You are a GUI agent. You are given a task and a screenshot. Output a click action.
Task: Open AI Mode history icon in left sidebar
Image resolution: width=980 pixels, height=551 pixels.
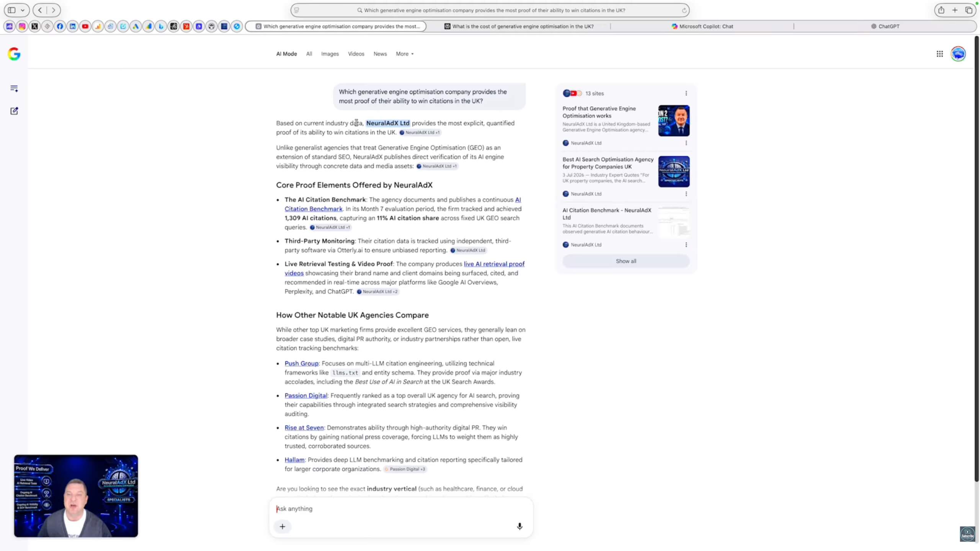pos(14,88)
